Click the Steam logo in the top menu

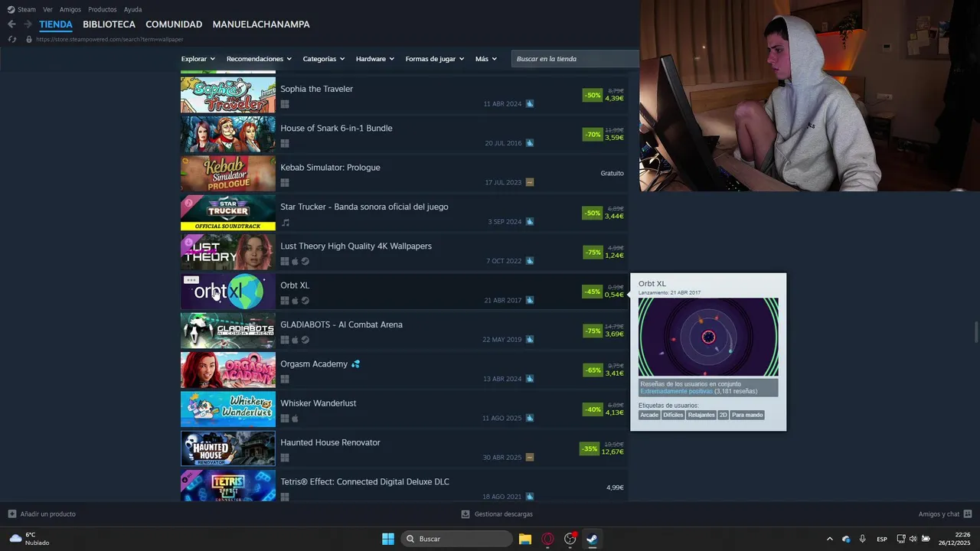pos(11,9)
